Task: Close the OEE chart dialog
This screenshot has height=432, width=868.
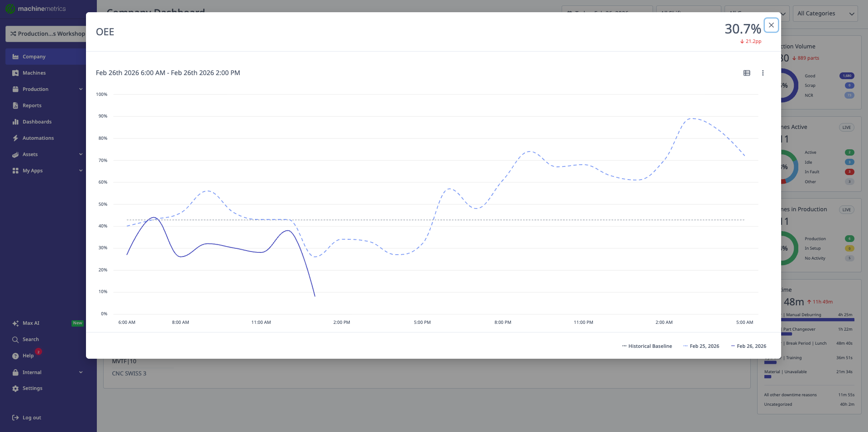Action: click(771, 25)
